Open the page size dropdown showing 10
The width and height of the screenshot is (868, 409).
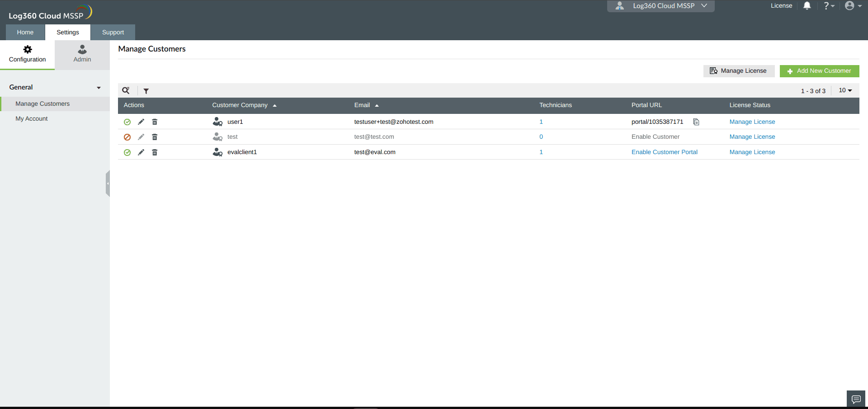tap(845, 90)
